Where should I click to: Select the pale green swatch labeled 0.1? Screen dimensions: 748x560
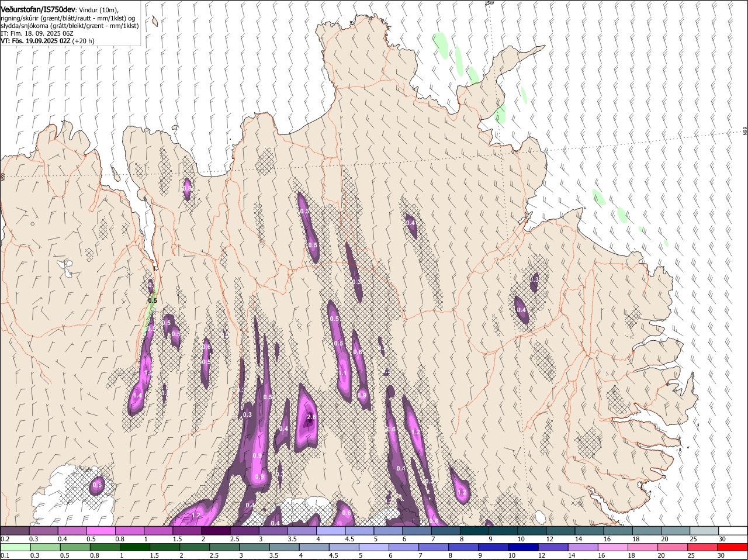coord(15,547)
